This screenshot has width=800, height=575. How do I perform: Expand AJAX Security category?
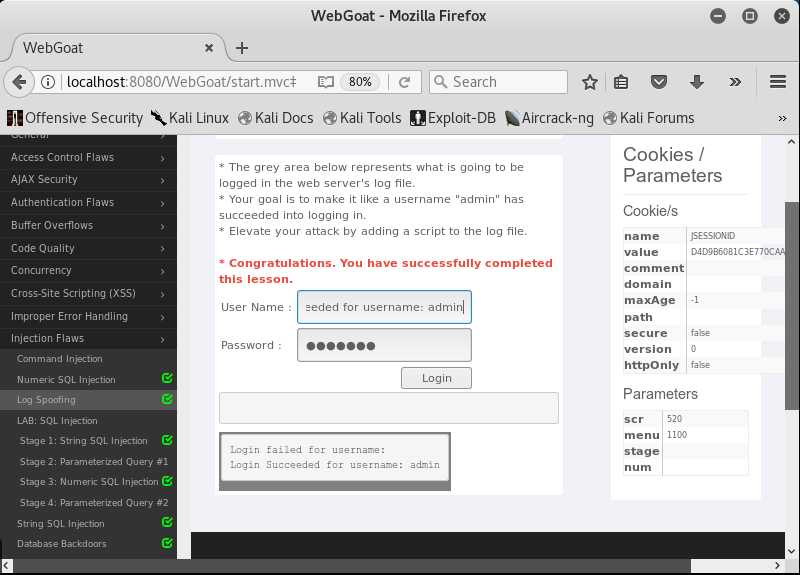[x=88, y=180]
